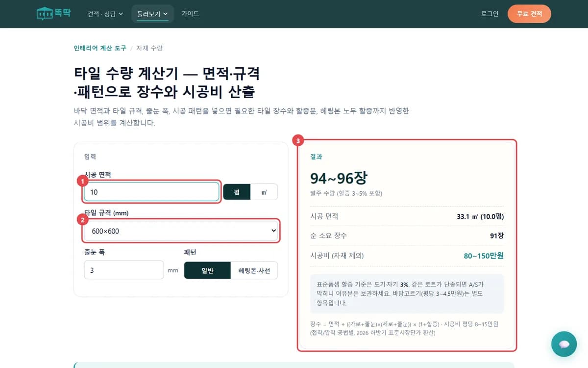Click the 순 소요 장수 label
Screen dimensions: 588x368
tap(328, 236)
